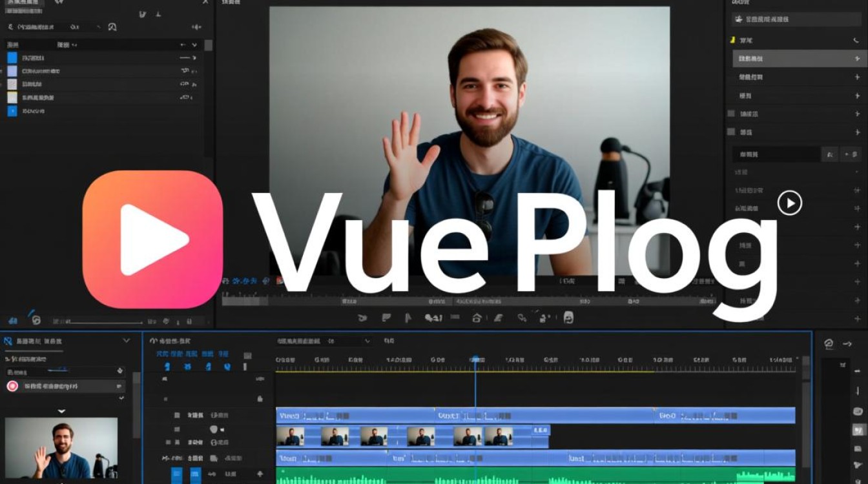Image resolution: width=868 pixels, height=484 pixels.
Task: Click the lavender swatch in the project list
Action: pos(12,71)
